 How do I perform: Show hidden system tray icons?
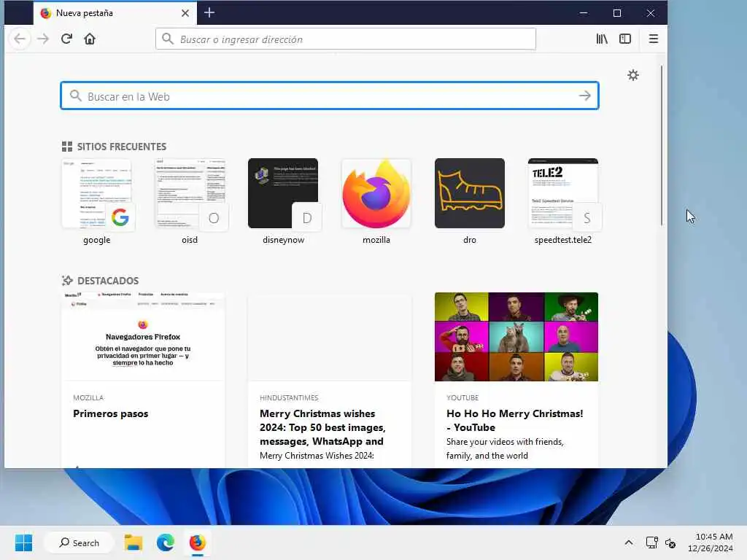(629, 542)
